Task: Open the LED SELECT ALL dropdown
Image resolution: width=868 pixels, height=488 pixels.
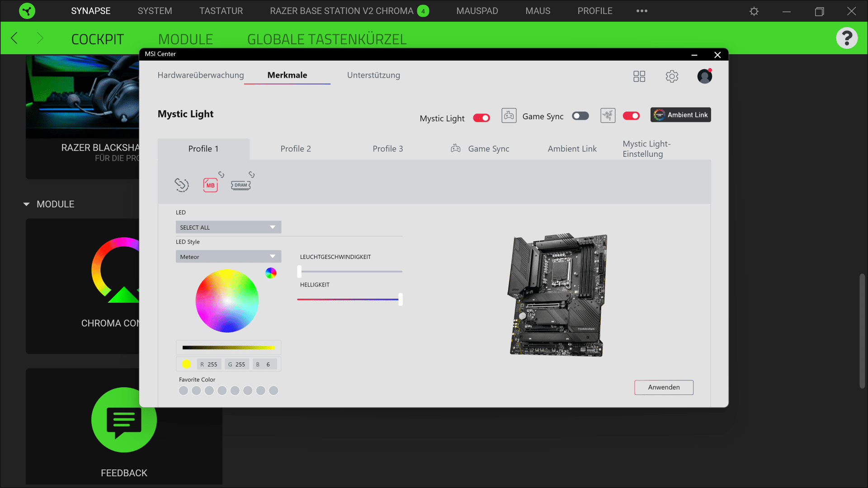Action: 228,227
